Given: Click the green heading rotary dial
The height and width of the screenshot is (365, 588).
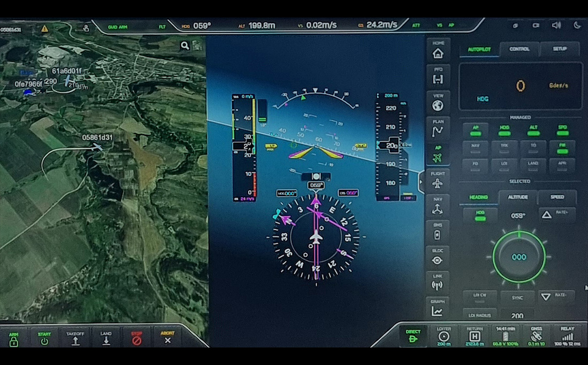Looking at the screenshot, I should [x=518, y=256].
